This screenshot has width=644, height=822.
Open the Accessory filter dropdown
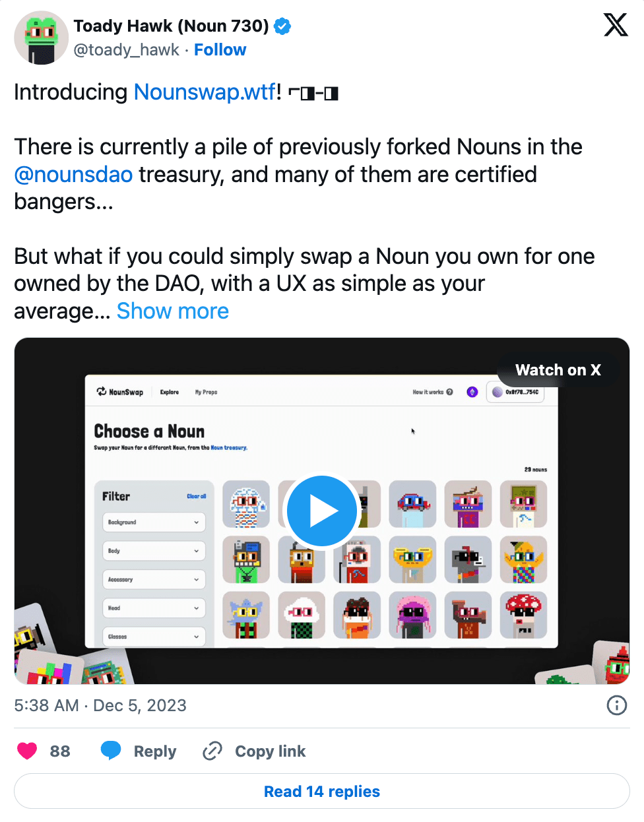click(x=154, y=580)
